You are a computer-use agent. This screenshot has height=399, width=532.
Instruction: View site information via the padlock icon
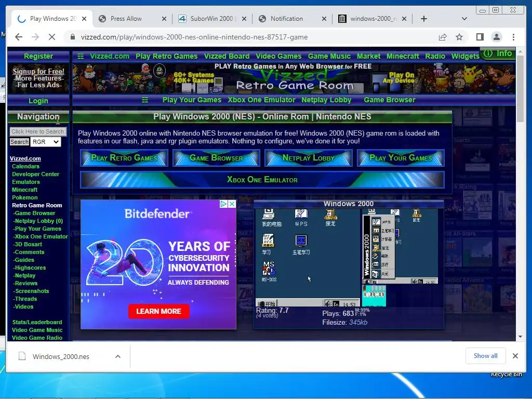pyautogui.click(x=72, y=37)
